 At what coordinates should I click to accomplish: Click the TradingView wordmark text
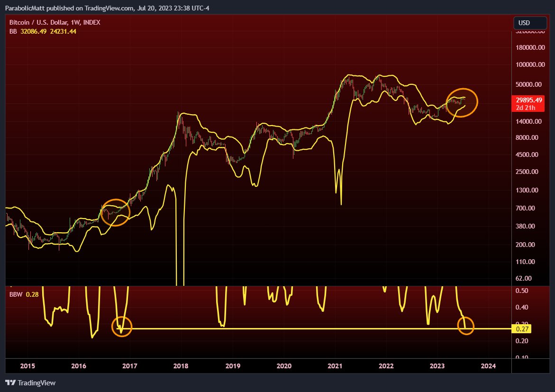point(36,383)
